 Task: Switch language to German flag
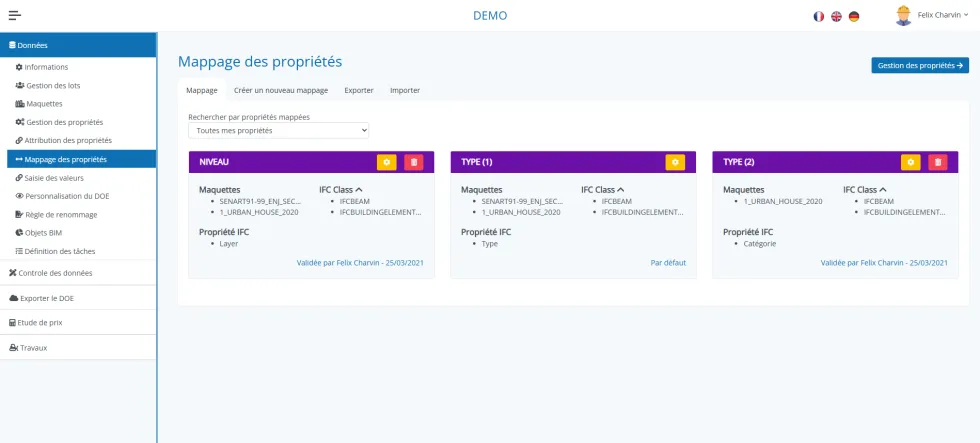coord(854,16)
